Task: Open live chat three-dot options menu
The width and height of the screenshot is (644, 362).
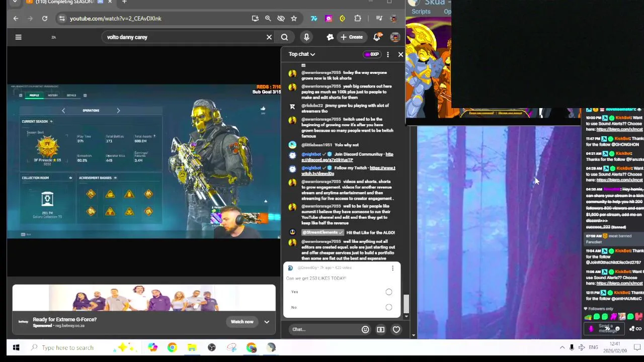Action: click(x=387, y=54)
